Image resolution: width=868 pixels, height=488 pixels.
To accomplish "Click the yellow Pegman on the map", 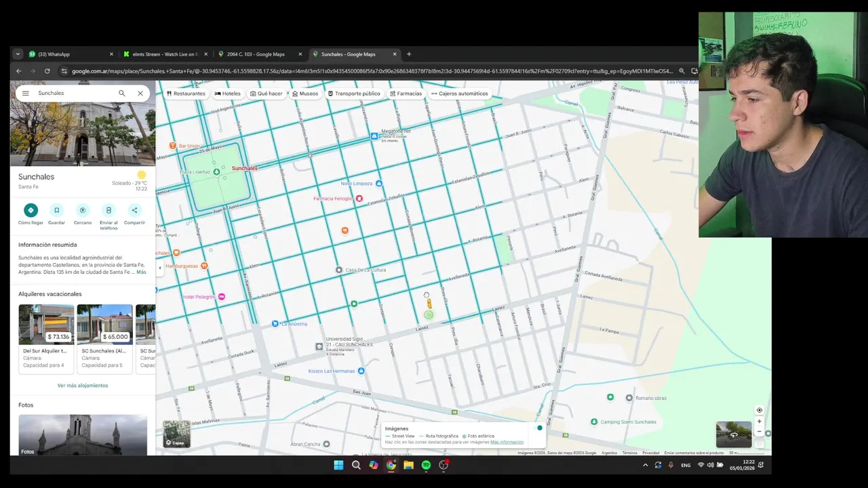I will tap(429, 304).
